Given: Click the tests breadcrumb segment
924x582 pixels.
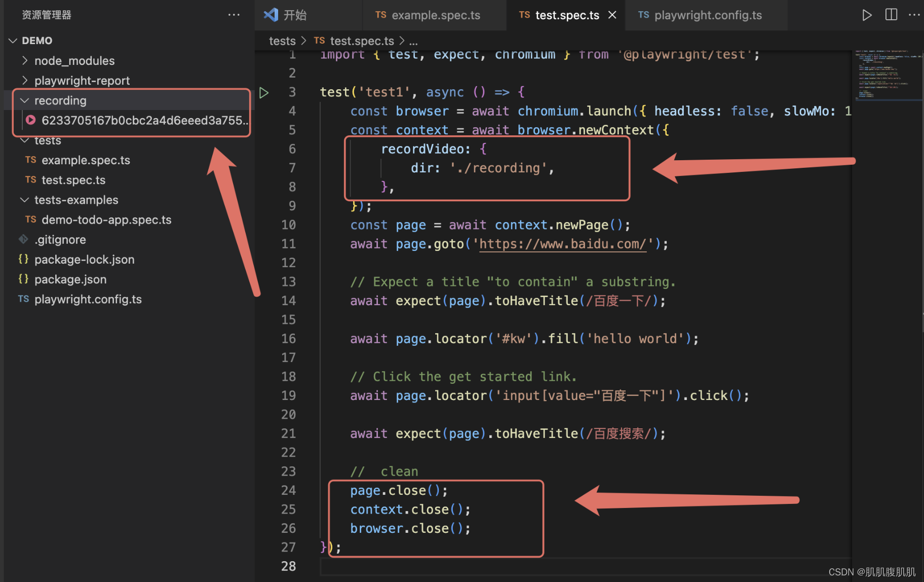Looking at the screenshot, I should [x=282, y=41].
